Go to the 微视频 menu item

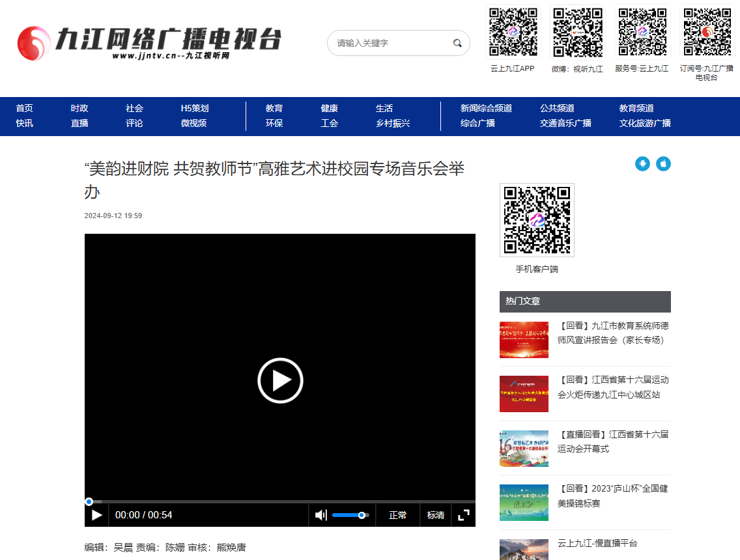point(194,123)
